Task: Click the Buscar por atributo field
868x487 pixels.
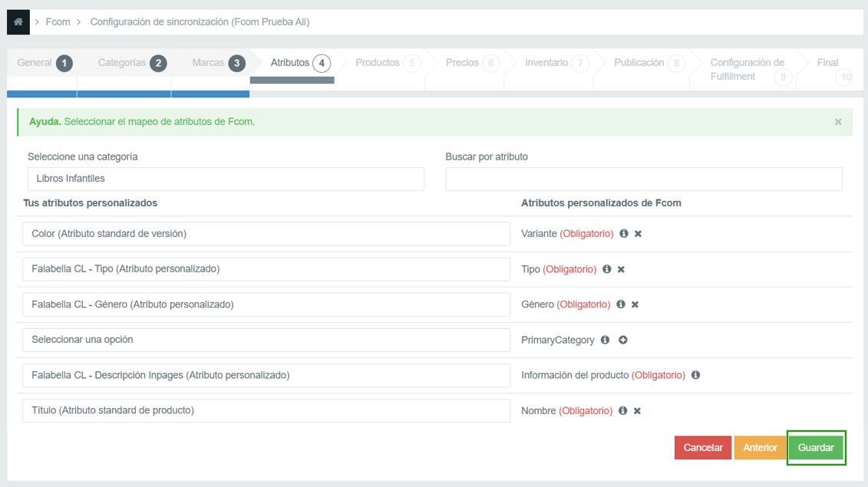Action: pyautogui.click(x=643, y=179)
